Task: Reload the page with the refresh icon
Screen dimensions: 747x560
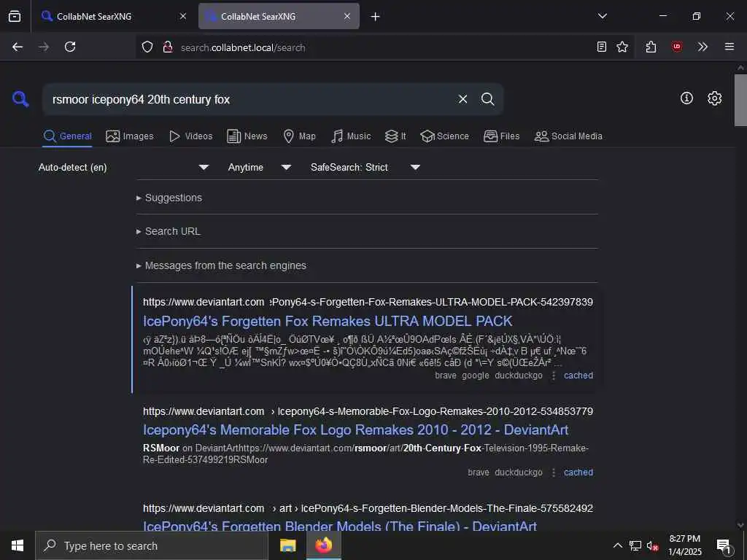Action: 70,47
